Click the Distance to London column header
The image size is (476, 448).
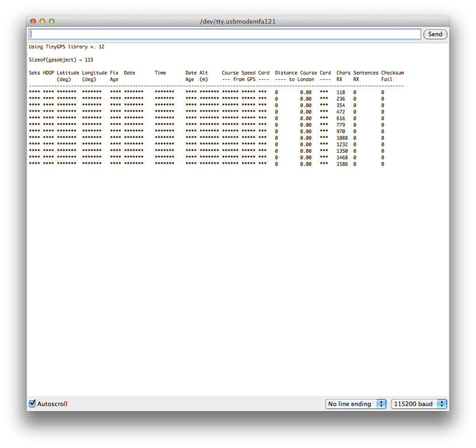(286, 76)
